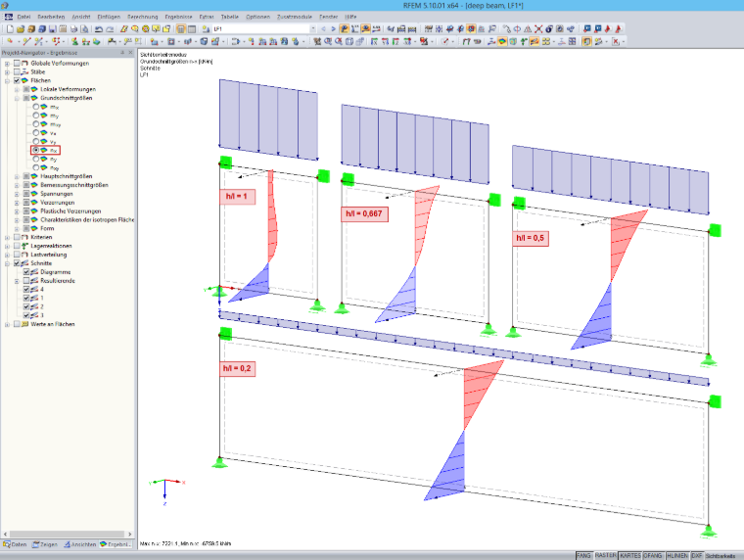Check the Globale Verformungen checkbox
744x560 pixels.
(17, 63)
